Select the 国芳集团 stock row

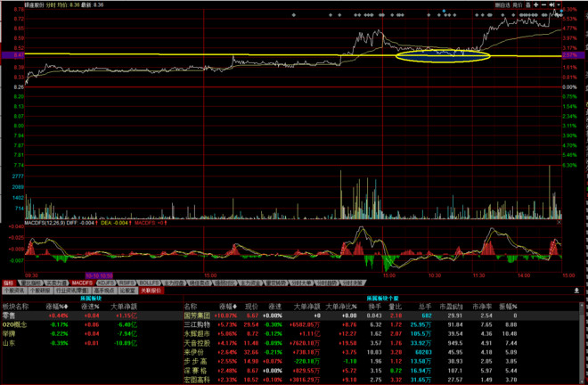click(381, 315)
